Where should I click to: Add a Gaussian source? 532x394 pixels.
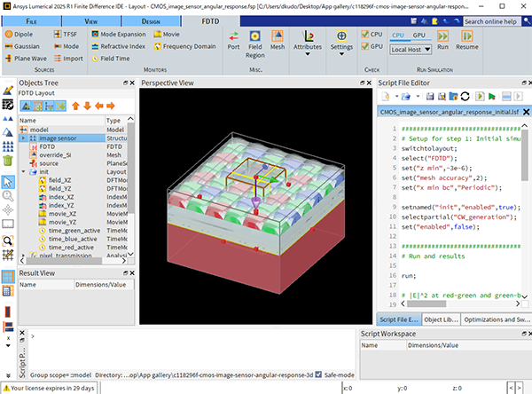click(22, 46)
